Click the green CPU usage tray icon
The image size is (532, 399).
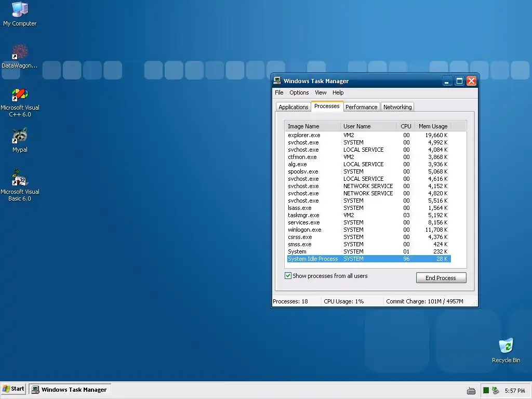486,391
